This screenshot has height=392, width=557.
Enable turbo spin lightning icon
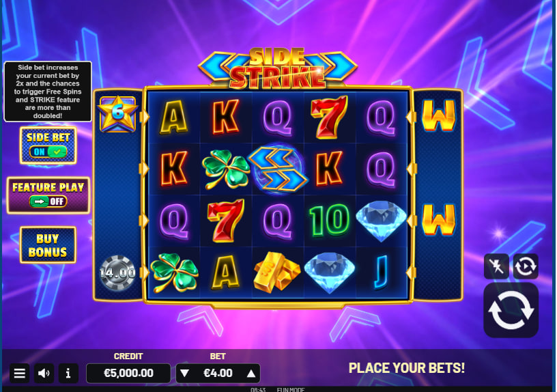pos(496,266)
